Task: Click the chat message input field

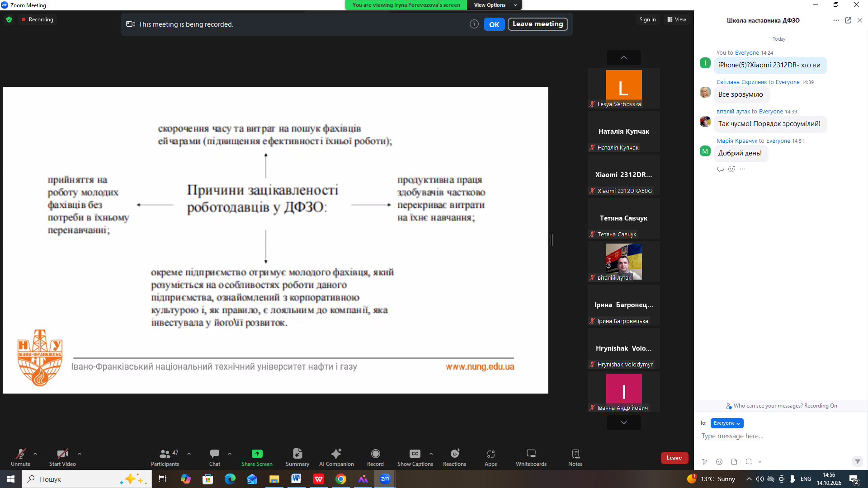Action: (780, 436)
